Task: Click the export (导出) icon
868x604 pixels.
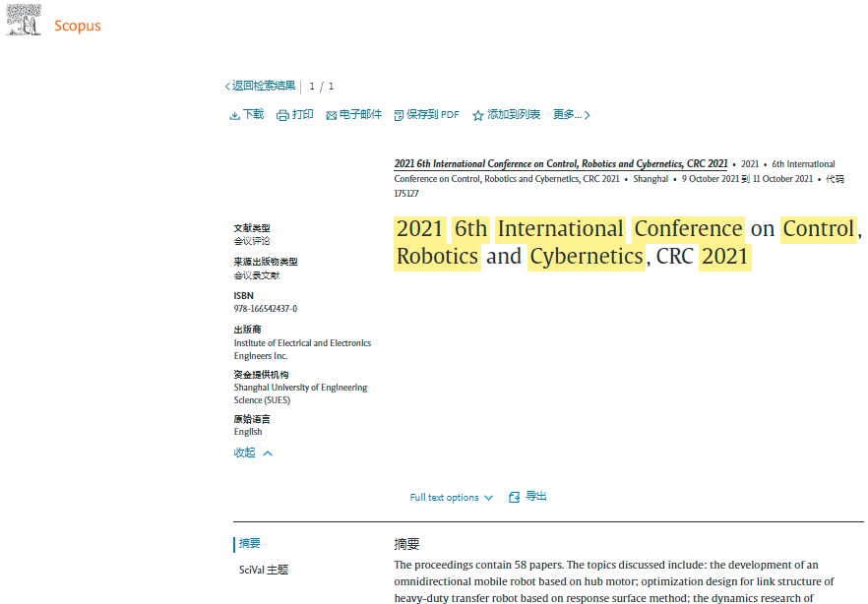Action: pos(515,497)
